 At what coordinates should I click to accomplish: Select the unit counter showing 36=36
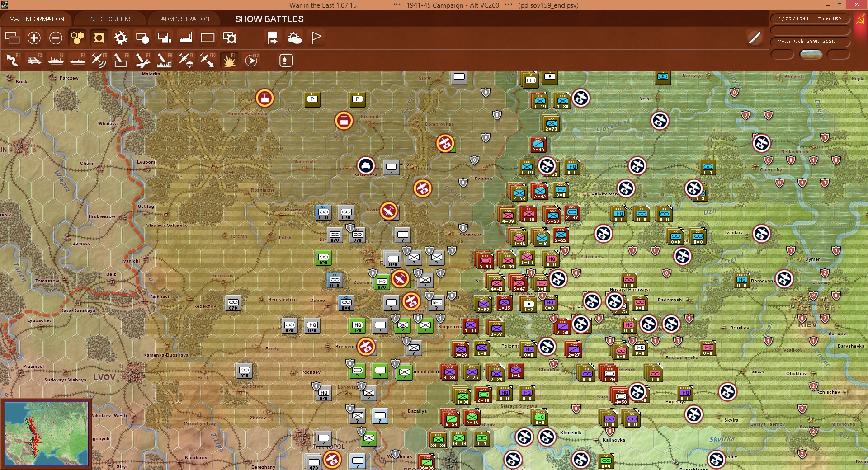click(427, 463)
